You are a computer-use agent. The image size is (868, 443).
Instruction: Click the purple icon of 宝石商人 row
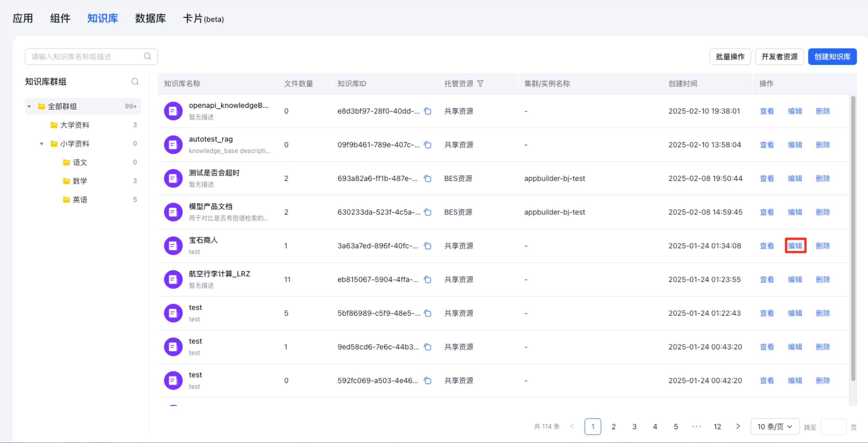pyautogui.click(x=173, y=246)
